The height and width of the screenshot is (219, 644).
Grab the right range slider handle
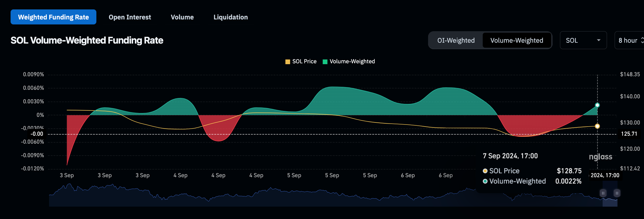click(617, 193)
